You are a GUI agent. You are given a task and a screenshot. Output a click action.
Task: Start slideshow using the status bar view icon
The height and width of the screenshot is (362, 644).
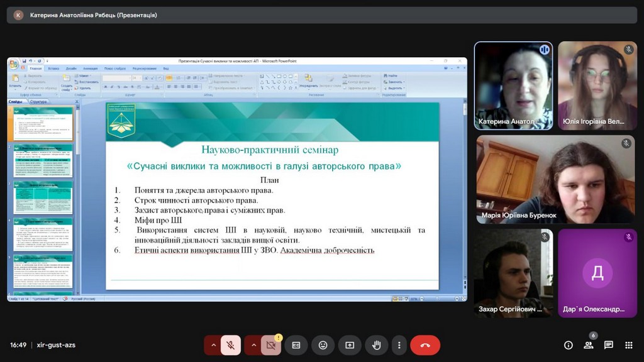[x=406, y=299]
